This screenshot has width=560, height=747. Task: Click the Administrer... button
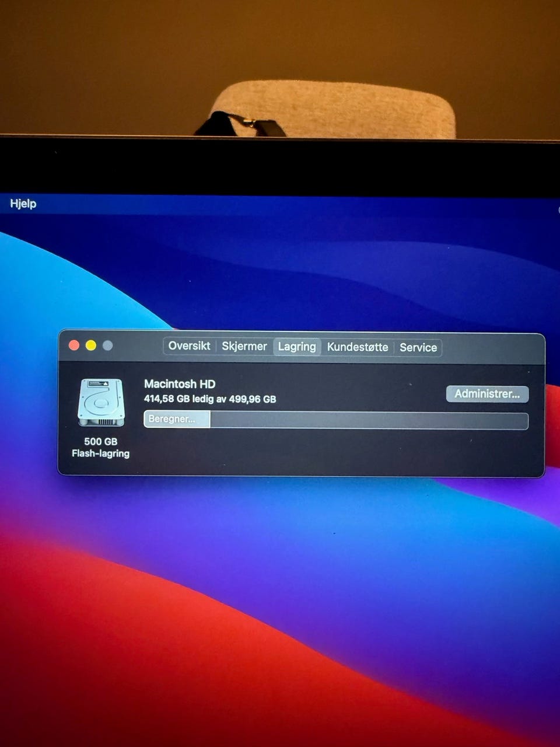click(487, 394)
